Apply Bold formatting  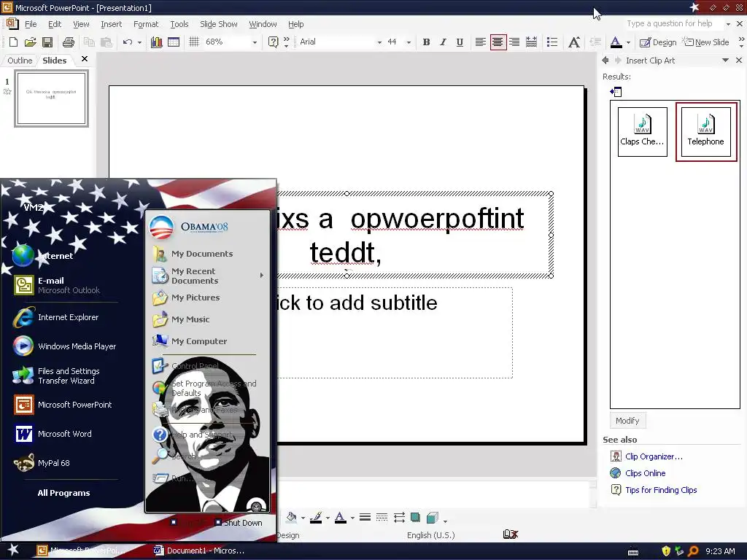426,42
